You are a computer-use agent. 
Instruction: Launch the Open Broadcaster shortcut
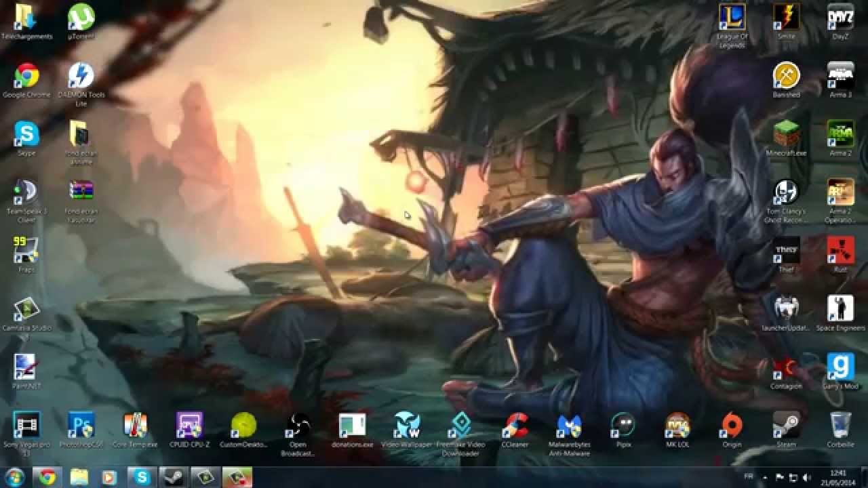(298, 434)
